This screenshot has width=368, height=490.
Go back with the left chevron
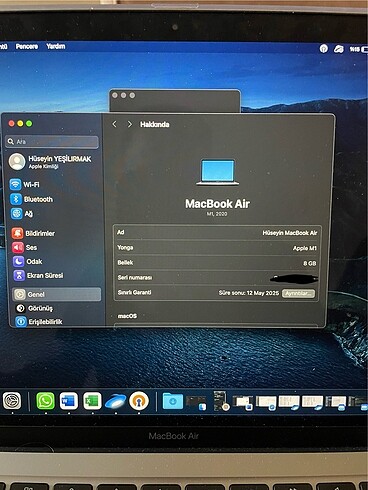point(114,124)
